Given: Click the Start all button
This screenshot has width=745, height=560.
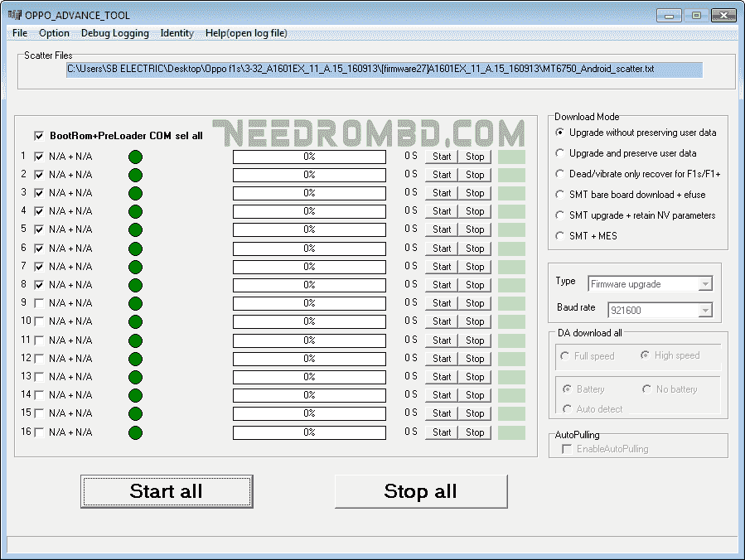Looking at the screenshot, I should [x=167, y=491].
